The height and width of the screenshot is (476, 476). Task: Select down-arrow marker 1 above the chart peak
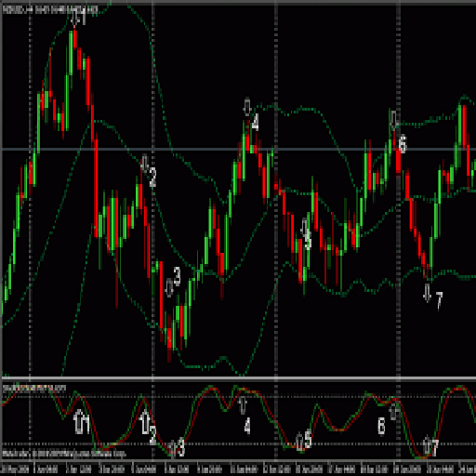[74, 18]
